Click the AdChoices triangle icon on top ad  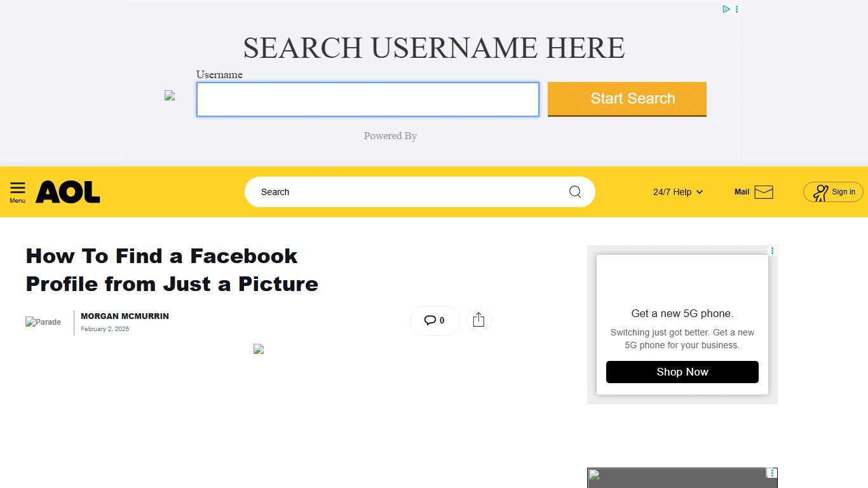(726, 9)
